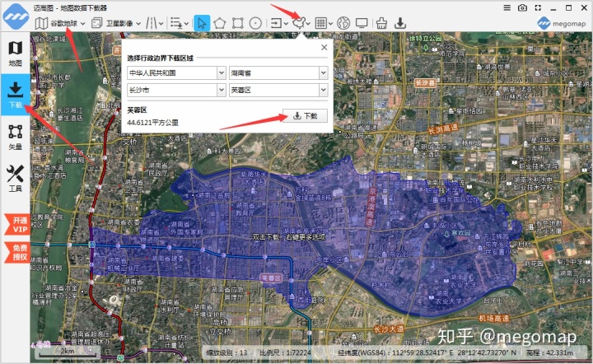Click the screen-extent monitor icon

(x=362, y=23)
